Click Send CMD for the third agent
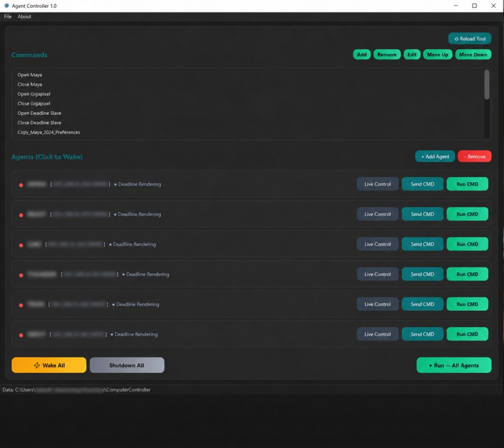 coord(422,244)
